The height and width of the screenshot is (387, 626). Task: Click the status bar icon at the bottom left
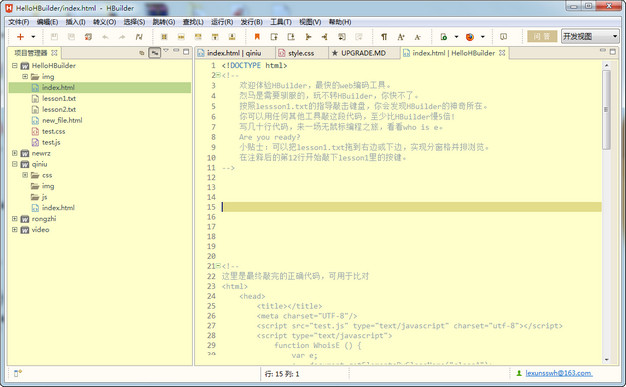[x=18, y=373]
